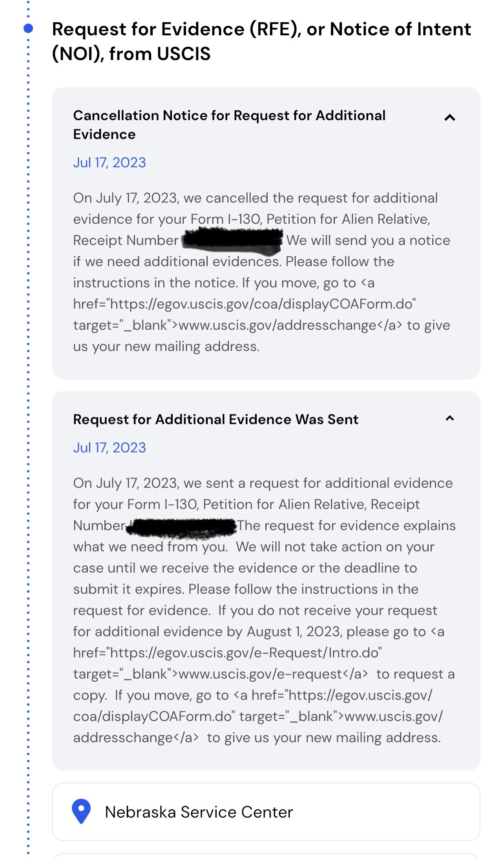Click the redacted receipt number in request notice
Viewport: 504px width, 858px height.
point(182,526)
